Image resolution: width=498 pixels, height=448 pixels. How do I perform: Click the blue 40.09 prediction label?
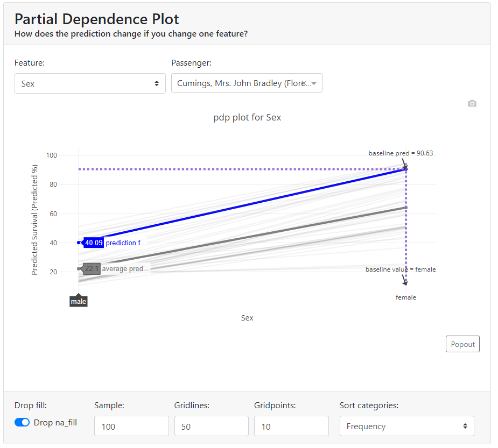coord(94,243)
